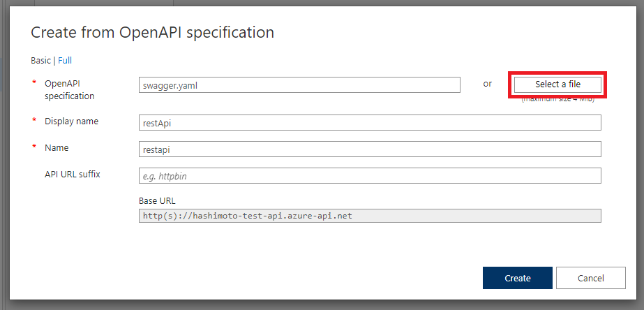Viewport: 644px width, 310px height.
Task: Switch to the Full view tab
Action: tap(65, 61)
